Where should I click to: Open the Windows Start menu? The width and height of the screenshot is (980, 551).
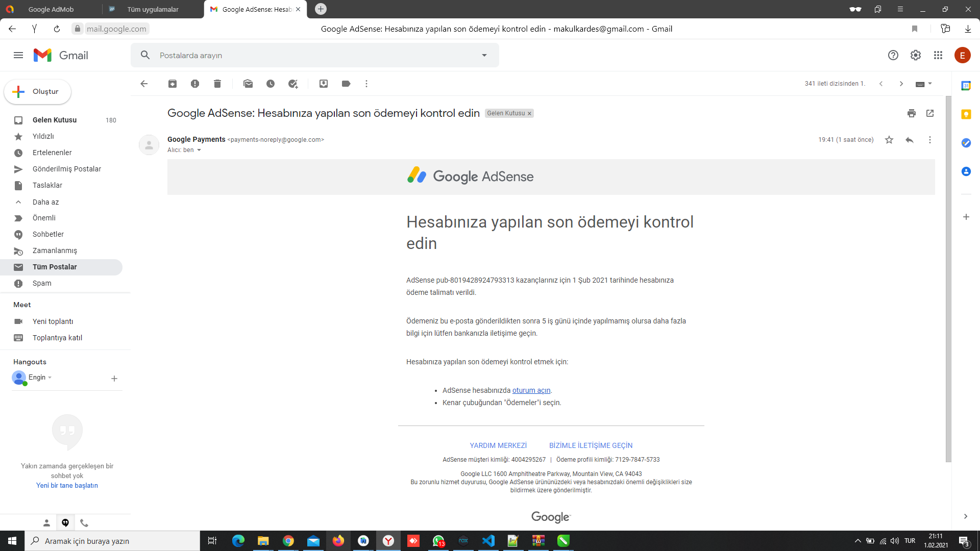(12, 541)
